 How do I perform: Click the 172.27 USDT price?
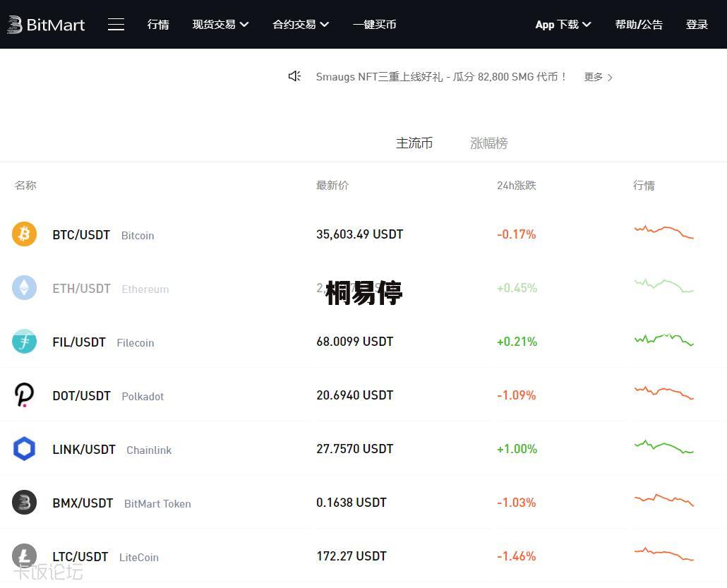[352, 556]
